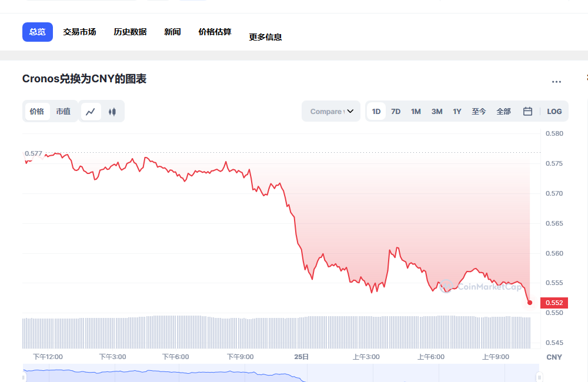Image resolution: width=588 pixels, height=382 pixels.
Task: Open the 新闻 news tab
Action: (x=172, y=32)
